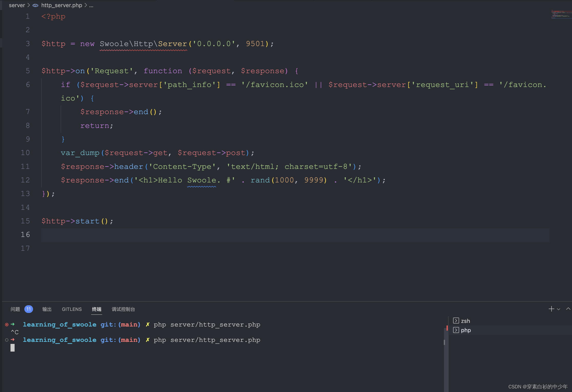Click the PHP file icon in the breadcrumb
The image size is (572, 392).
(35, 5)
